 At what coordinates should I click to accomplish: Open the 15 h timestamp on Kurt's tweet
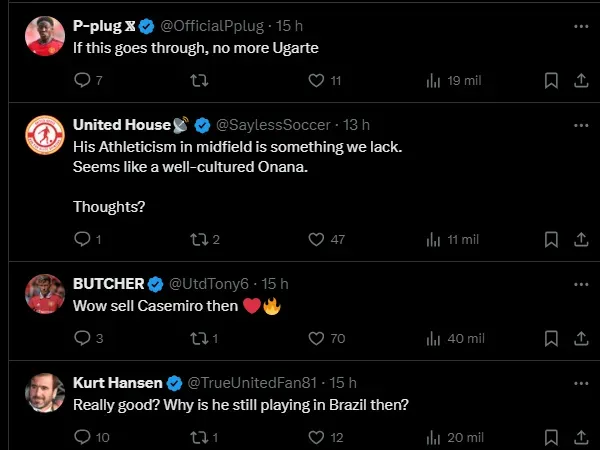click(343, 383)
